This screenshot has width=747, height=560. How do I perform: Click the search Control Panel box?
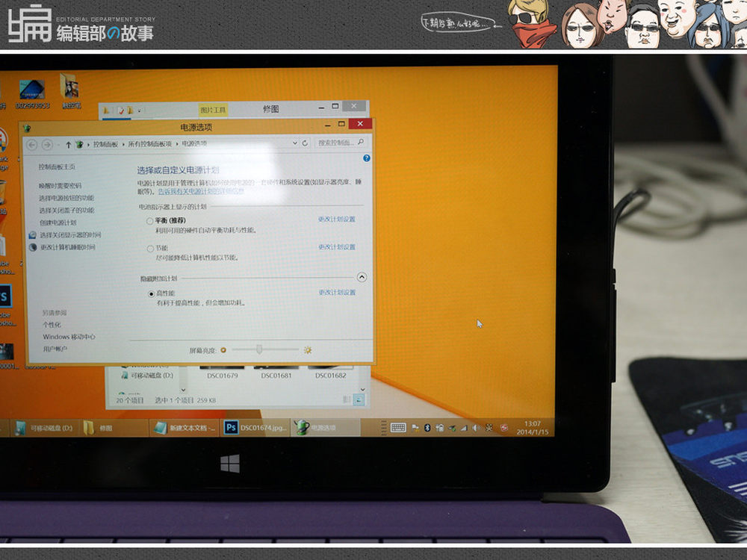(x=341, y=143)
